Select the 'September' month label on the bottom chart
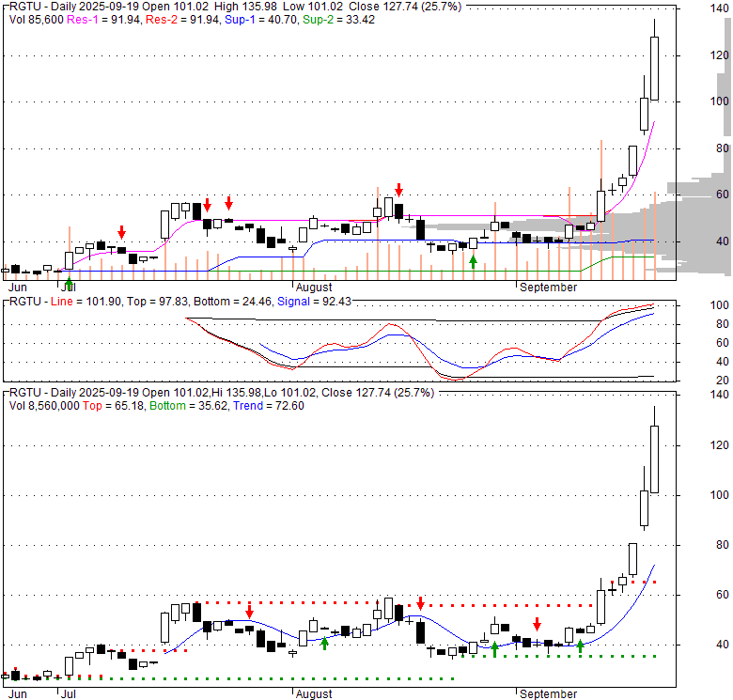 pos(549,694)
